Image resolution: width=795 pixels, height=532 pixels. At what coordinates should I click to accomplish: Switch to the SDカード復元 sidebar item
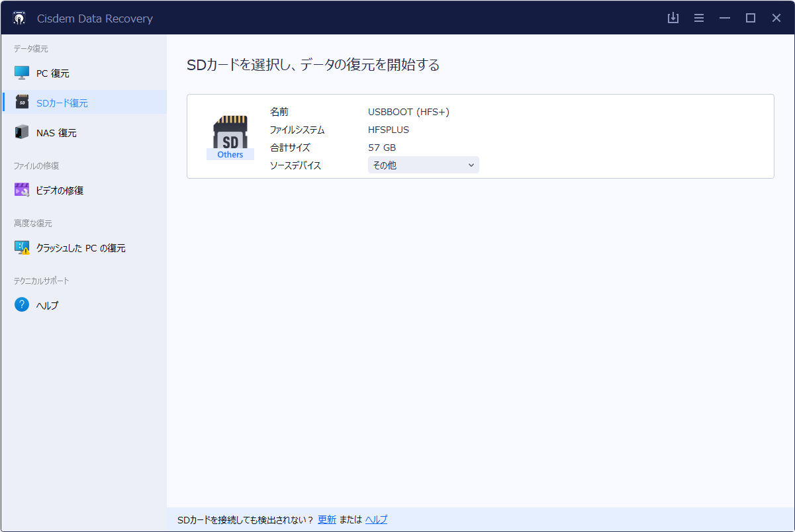(62, 103)
